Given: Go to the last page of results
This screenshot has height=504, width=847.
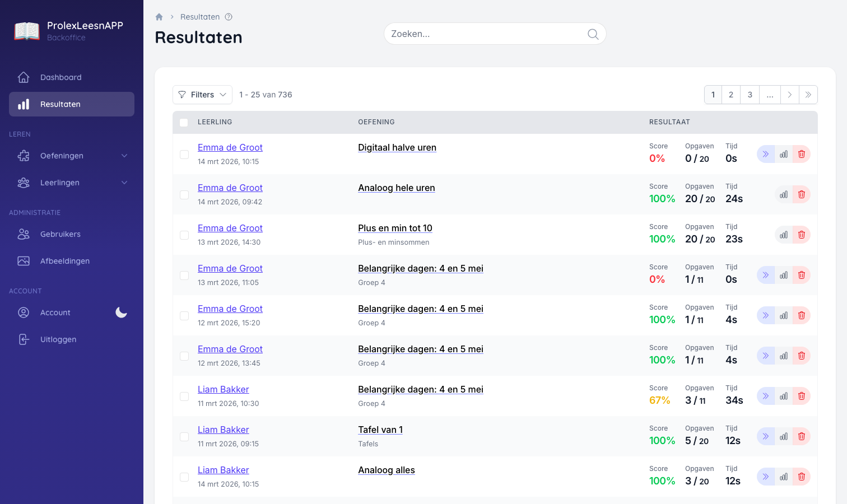Looking at the screenshot, I should pyautogui.click(x=808, y=95).
